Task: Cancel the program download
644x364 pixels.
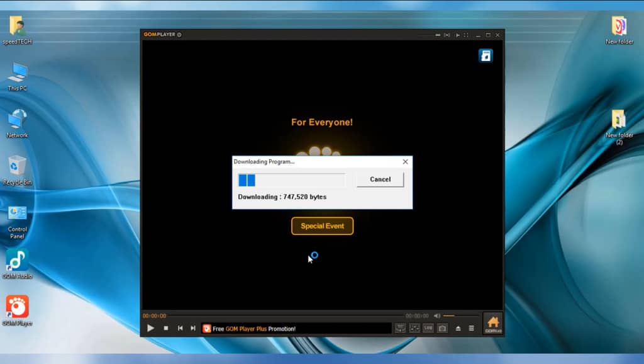Action: 380,179
